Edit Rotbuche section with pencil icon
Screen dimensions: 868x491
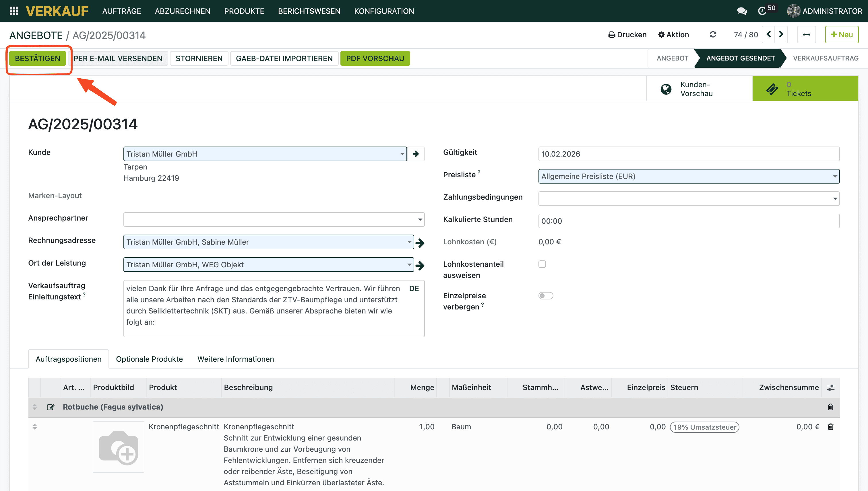pos(51,407)
